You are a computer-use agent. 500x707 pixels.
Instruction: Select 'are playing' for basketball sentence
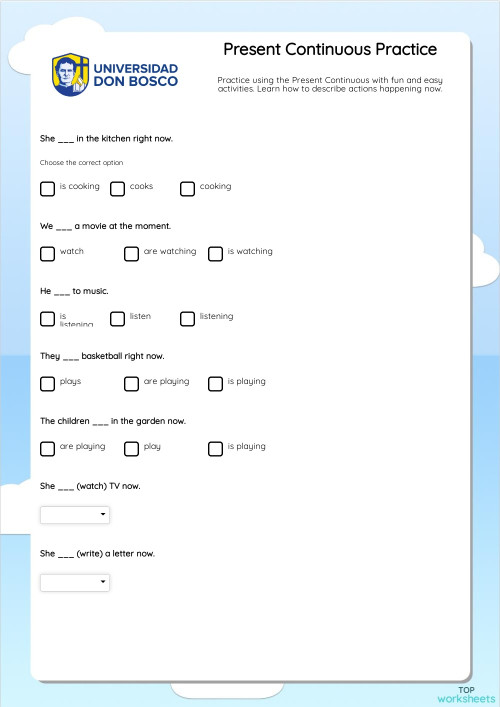coord(131,384)
